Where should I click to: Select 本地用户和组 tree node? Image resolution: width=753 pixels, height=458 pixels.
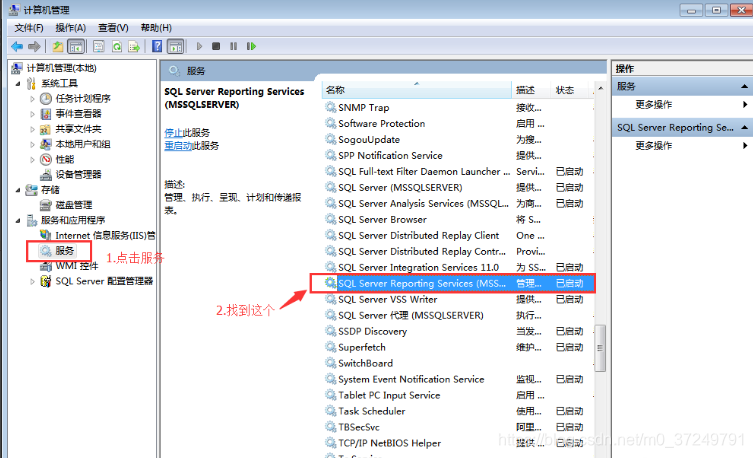click(x=83, y=144)
